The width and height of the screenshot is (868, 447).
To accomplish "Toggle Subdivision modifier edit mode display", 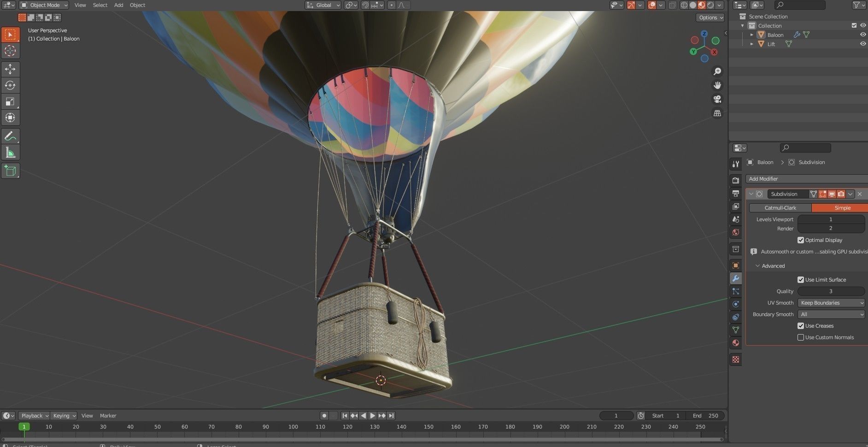I will [x=823, y=194].
